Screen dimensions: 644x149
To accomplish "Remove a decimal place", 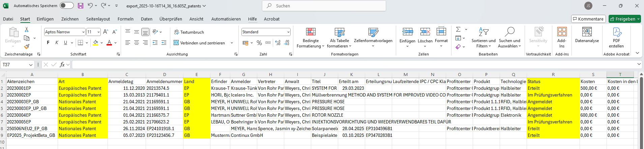I will [287, 43].
